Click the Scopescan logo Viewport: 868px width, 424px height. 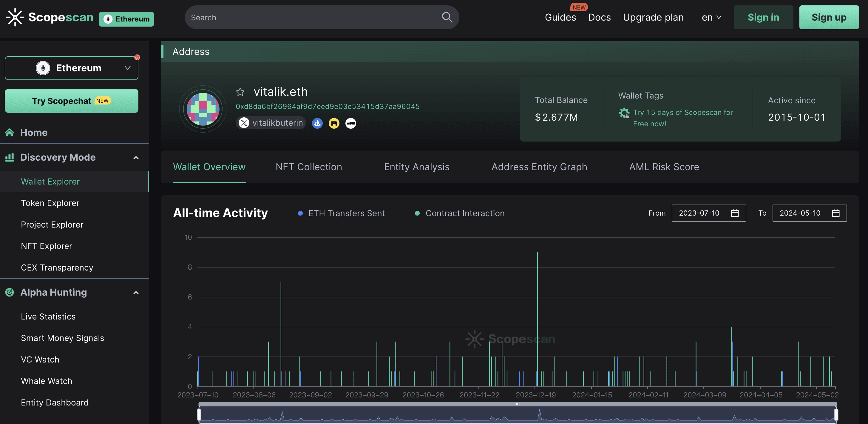click(50, 17)
